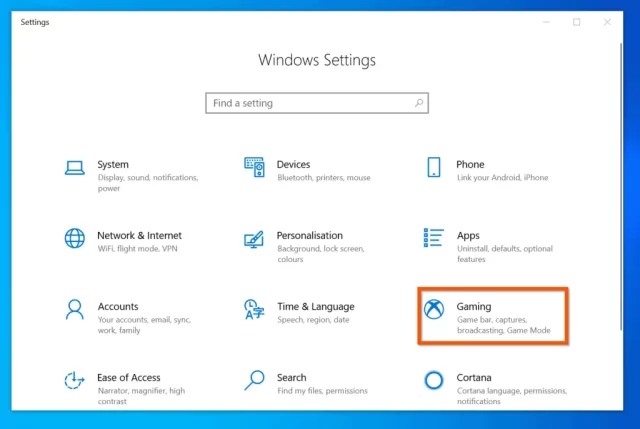The height and width of the screenshot is (429, 640).
Task: Click "Display, sound, notifications, power" description
Action: pos(148,183)
